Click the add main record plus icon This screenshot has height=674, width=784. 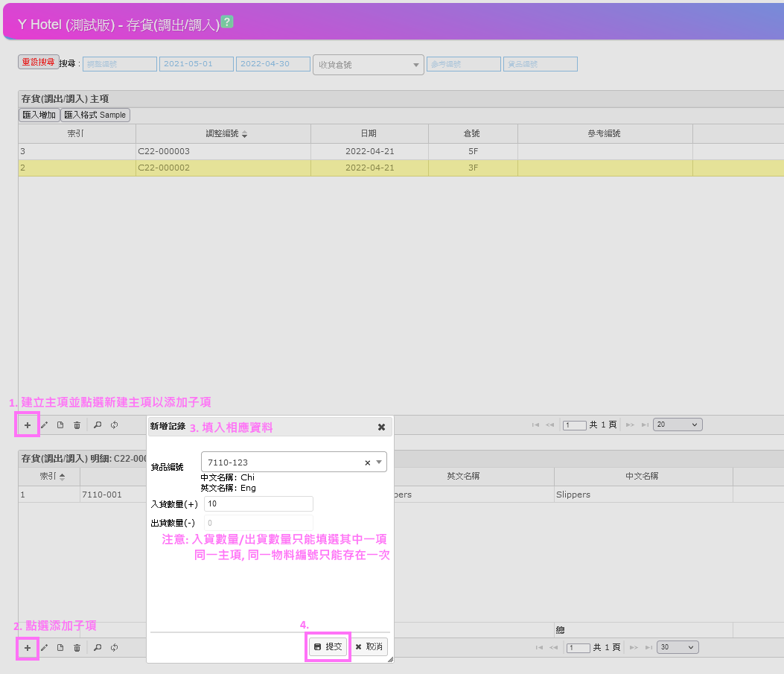point(28,425)
